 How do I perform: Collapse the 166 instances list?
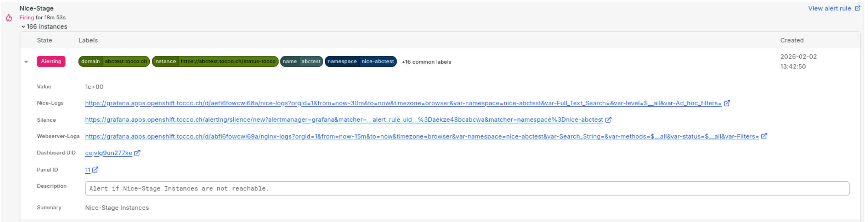[x=23, y=27]
